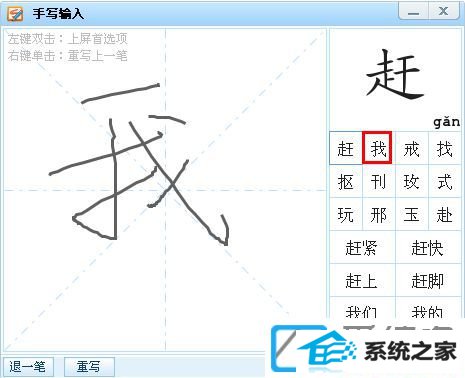Choose the phrase suggestion 赶脚

[428, 280]
